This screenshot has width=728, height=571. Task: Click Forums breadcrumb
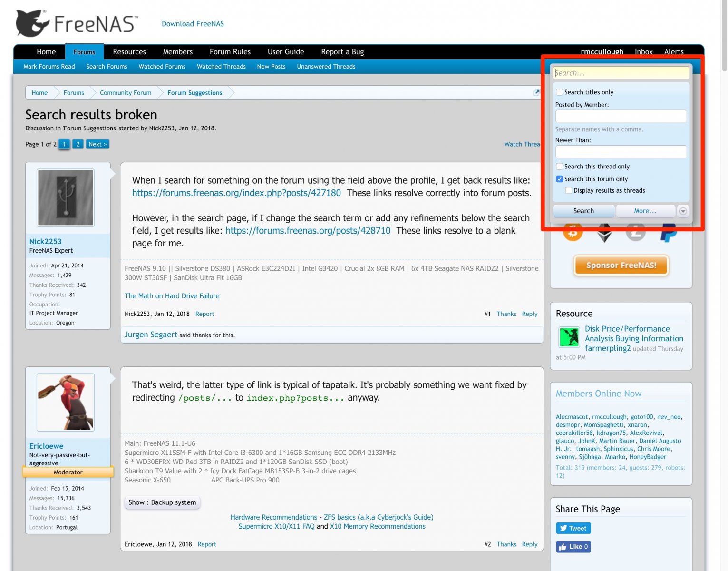click(74, 93)
